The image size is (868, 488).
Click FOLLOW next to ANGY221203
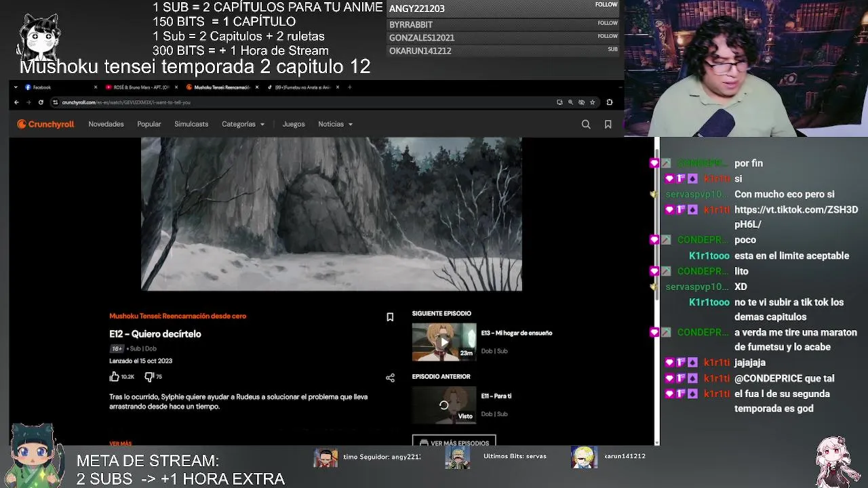[606, 5]
